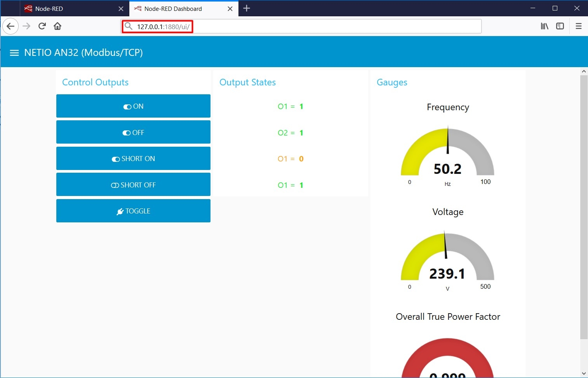Click the 'Gauges' heading
The image size is (588, 378).
click(392, 83)
